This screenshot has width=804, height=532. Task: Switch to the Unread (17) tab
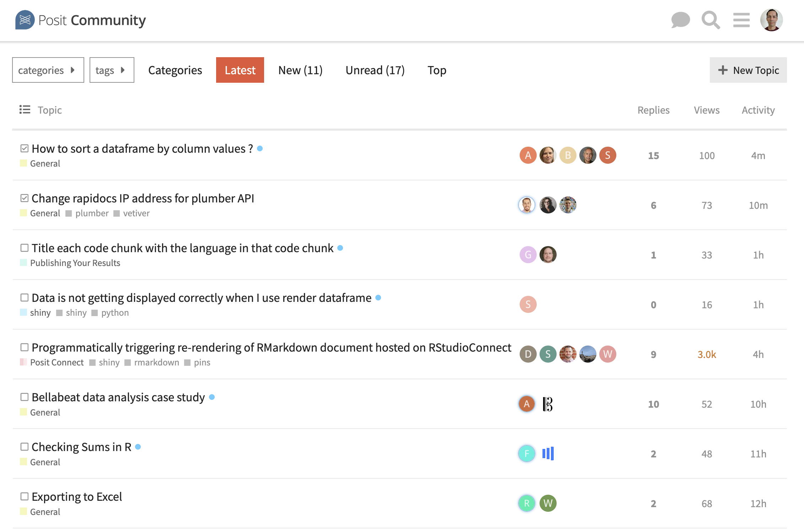[375, 70]
